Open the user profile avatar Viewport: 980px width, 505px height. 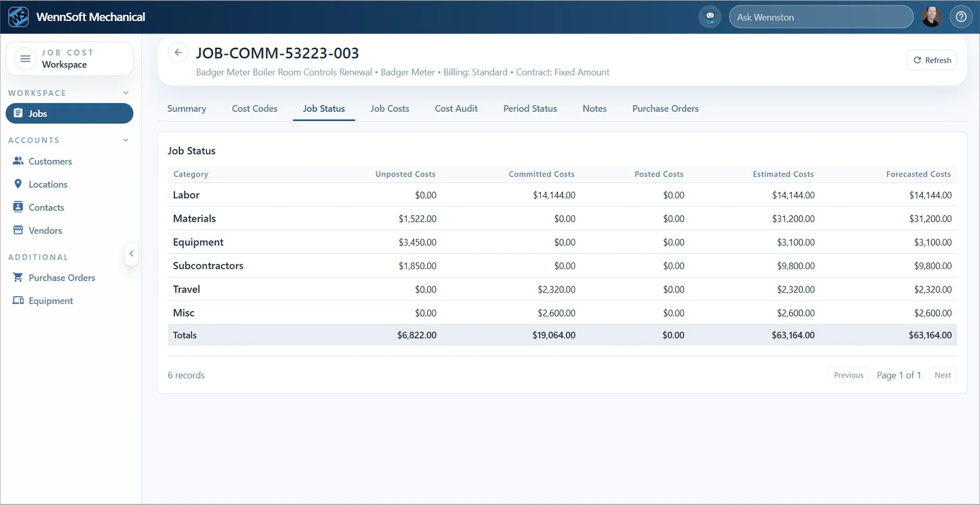(x=931, y=17)
